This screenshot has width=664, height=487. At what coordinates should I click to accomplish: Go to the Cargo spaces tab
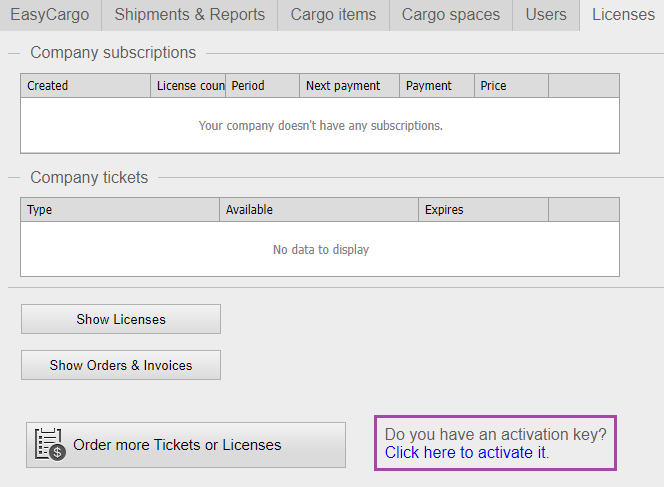point(451,15)
